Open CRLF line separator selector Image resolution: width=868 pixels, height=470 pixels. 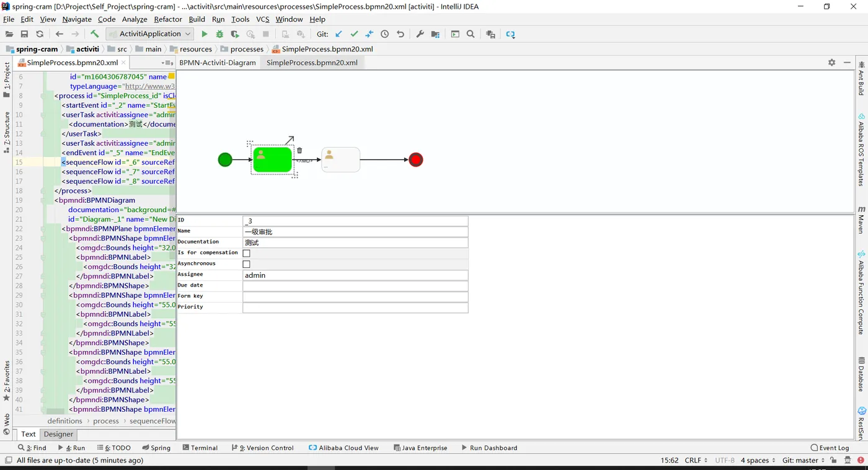pos(696,460)
